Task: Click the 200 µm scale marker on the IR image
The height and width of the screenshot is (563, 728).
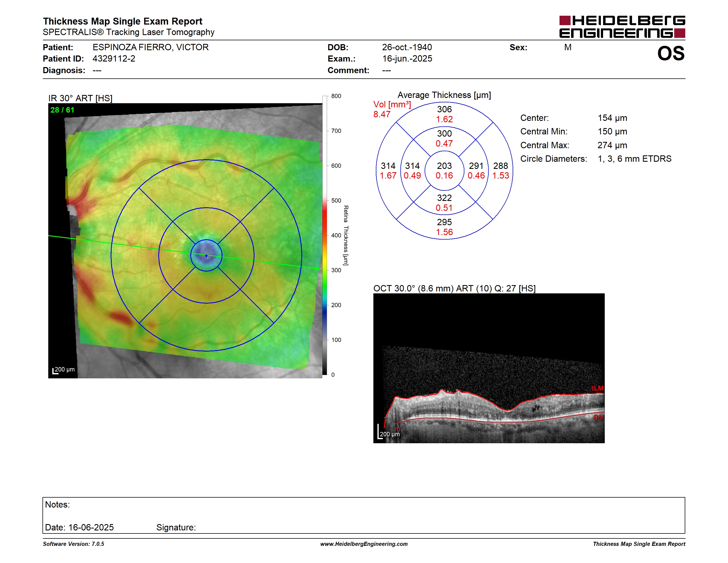Action: click(63, 370)
